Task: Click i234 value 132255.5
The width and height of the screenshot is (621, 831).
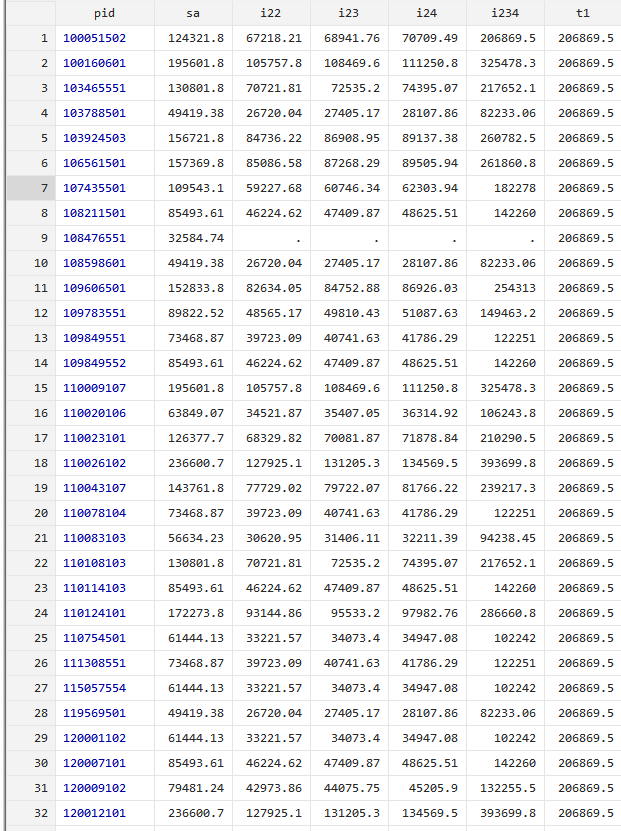Action: tap(505, 788)
